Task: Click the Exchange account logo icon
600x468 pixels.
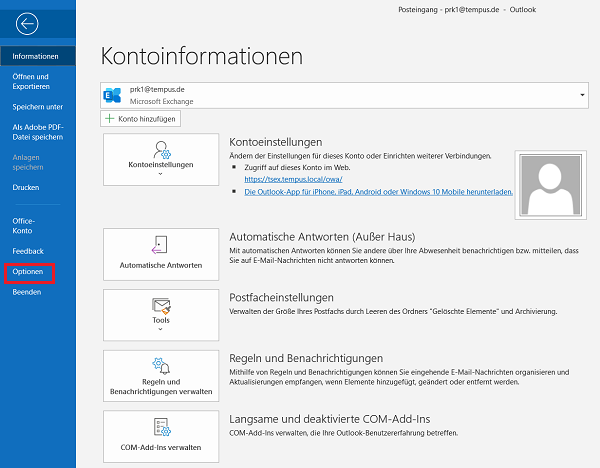Action: [112, 95]
